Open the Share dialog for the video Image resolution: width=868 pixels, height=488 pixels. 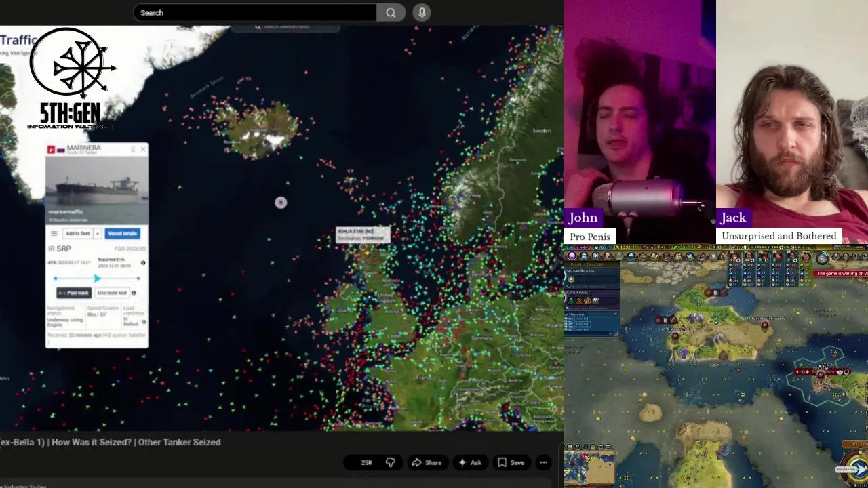click(427, 462)
